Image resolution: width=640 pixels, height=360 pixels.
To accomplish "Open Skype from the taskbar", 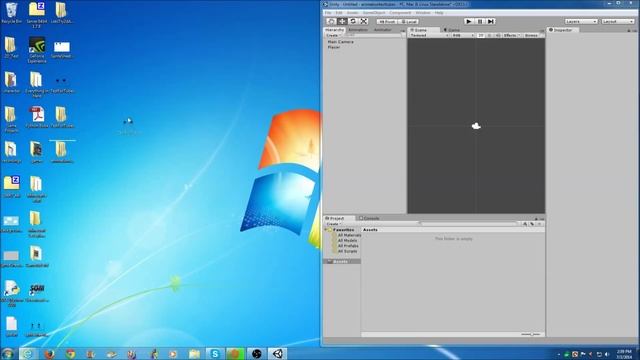I will click(215, 354).
